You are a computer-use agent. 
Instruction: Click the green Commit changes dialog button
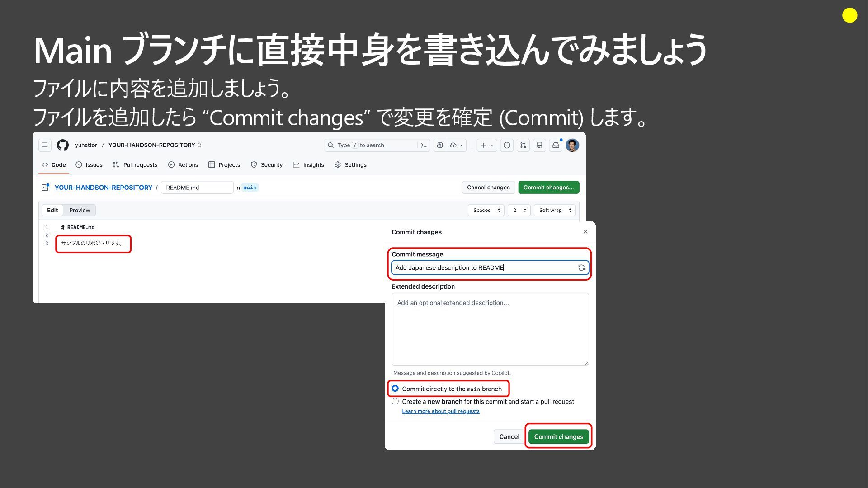coord(558,436)
